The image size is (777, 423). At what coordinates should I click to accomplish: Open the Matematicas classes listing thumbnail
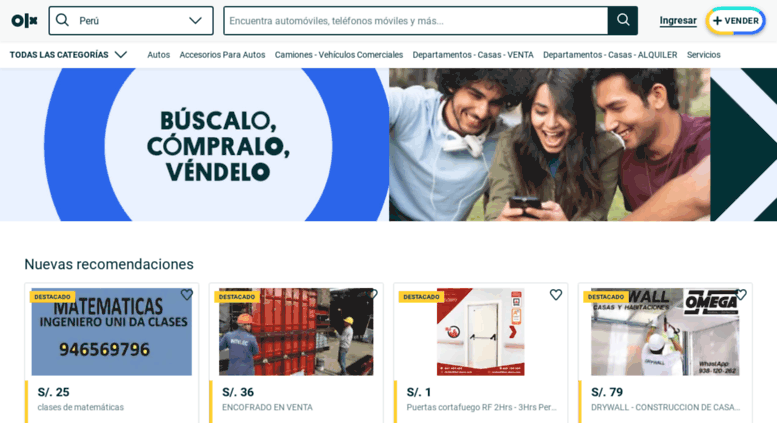(x=112, y=332)
